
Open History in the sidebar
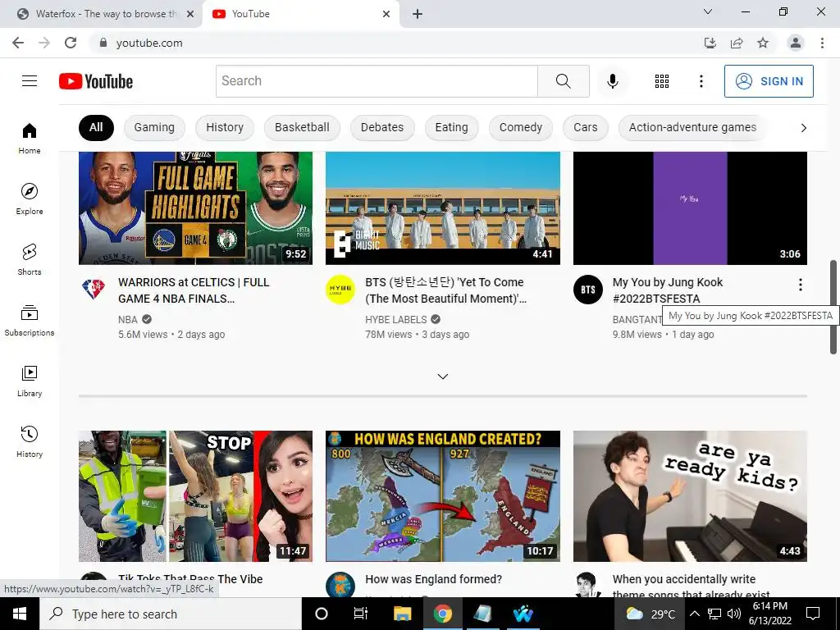30,441
